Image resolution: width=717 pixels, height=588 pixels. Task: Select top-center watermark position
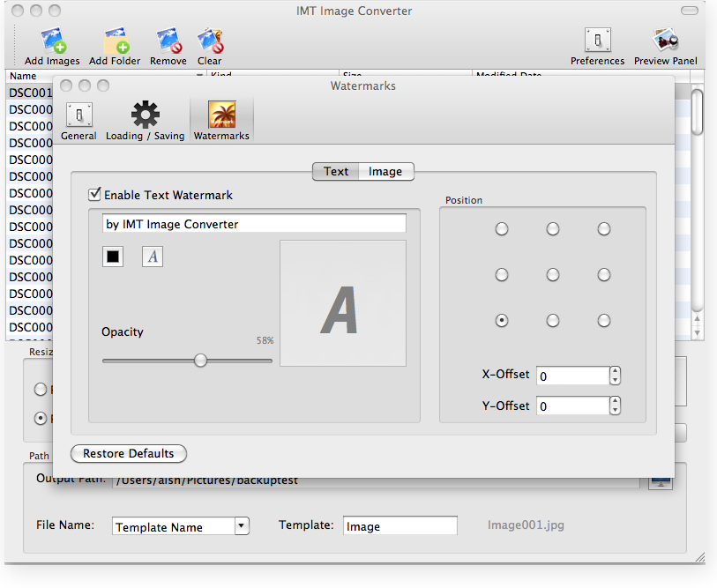point(553,228)
